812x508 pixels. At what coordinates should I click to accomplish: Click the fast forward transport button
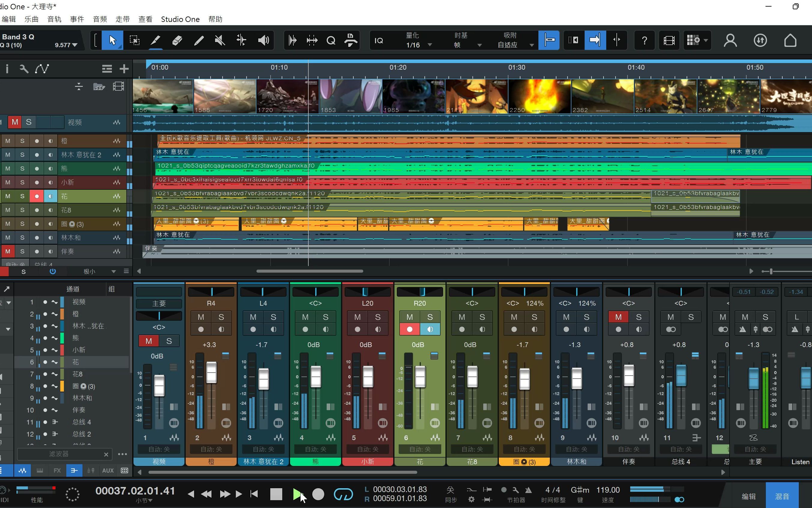(x=225, y=494)
